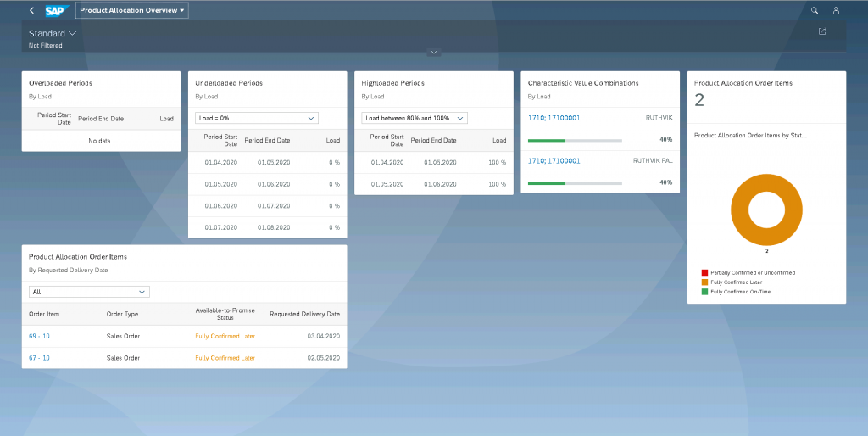Click the SAP logo
Image resolution: width=868 pixels, height=436 pixels.
[x=57, y=10]
